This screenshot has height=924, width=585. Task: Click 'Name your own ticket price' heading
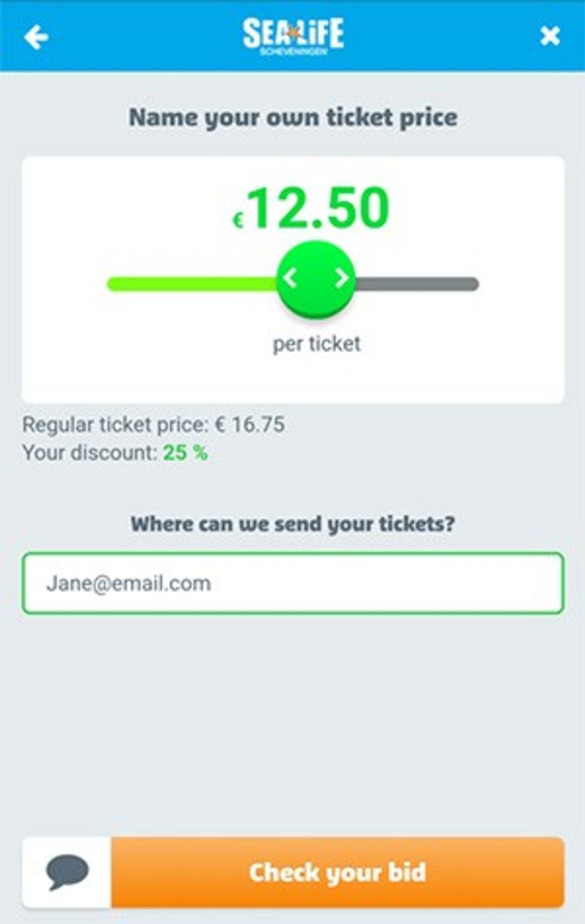tap(293, 118)
